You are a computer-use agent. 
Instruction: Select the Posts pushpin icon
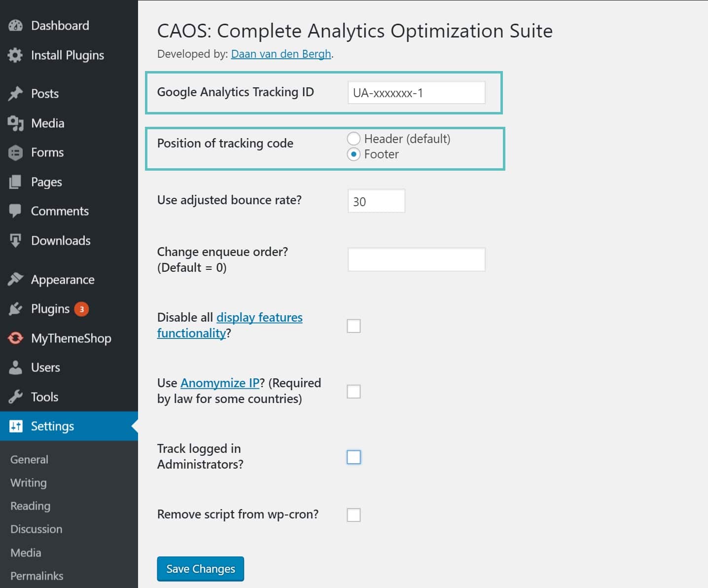click(16, 93)
